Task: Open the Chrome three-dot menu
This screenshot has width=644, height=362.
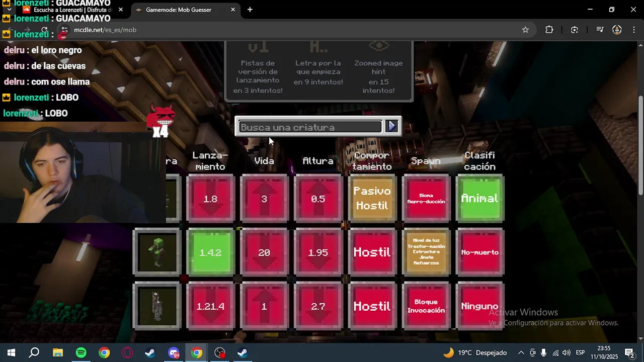Action: pos(633,30)
